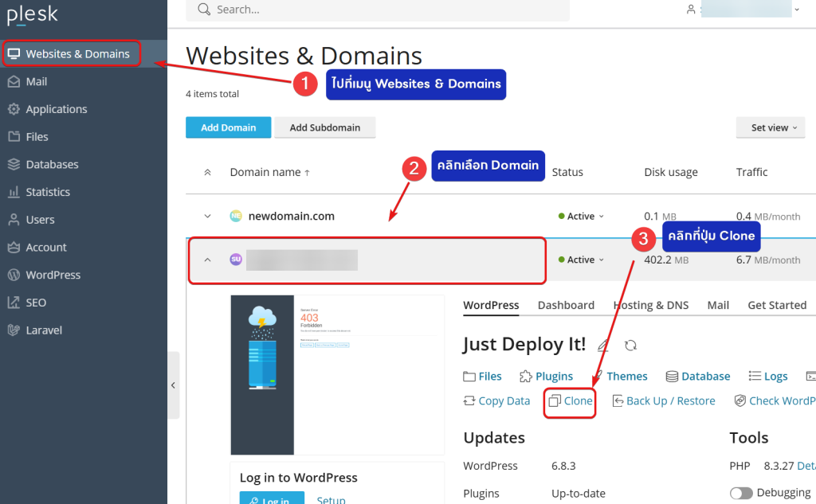
Task: Open Statistics in the sidebar
Action: (48, 192)
